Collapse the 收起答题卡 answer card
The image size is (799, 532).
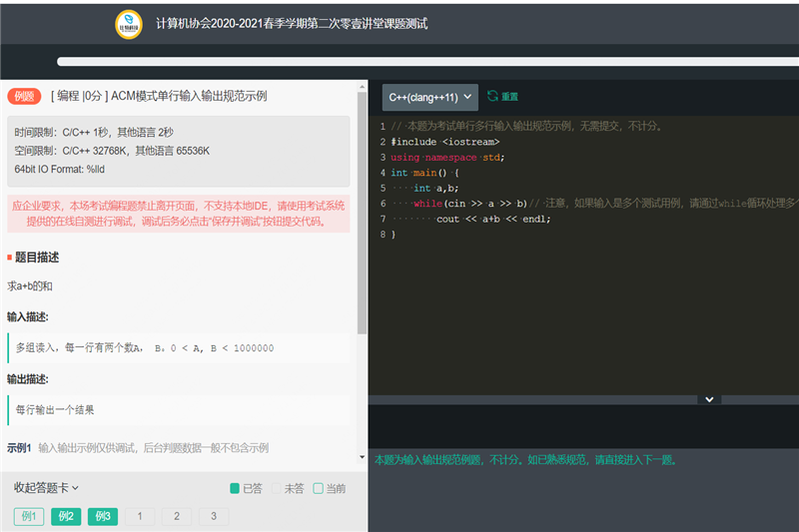coord(46,488)
